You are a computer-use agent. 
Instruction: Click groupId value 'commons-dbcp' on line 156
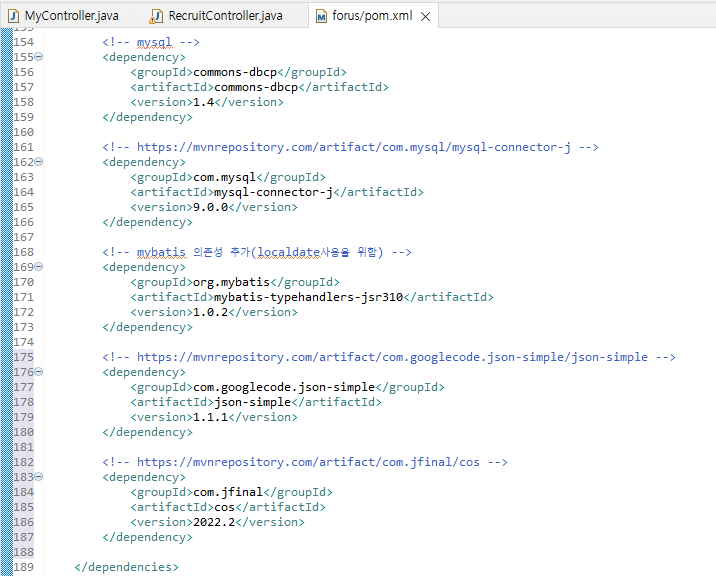pos(235,72)
